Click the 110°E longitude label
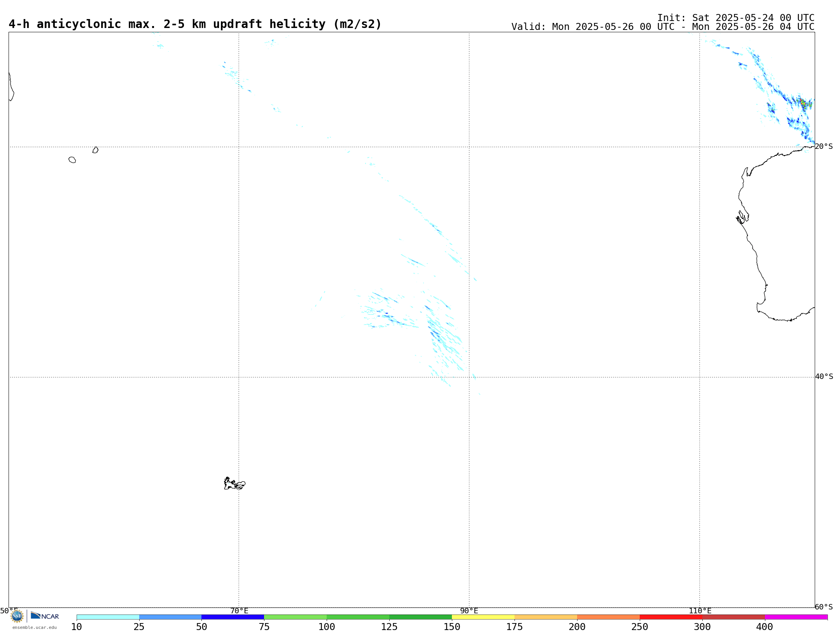The height and width of the screenshot is (632, 840). pos(700,611)
